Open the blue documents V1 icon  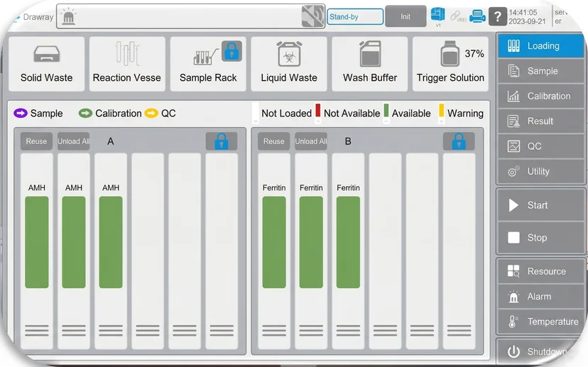click(438, 16)
